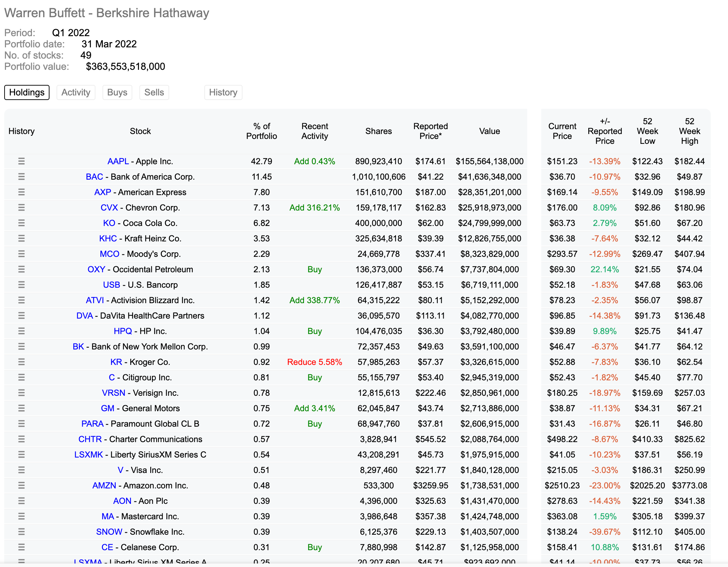Open the History tab button
This screenshot has width=728, height=567.
[223, 92]
